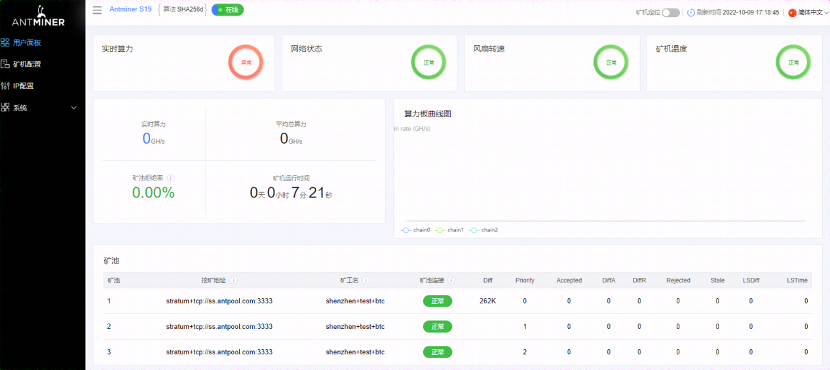Open IP配置 settings in the sidebar
Viewport: 830px width, 370px height.
point(23,86)
